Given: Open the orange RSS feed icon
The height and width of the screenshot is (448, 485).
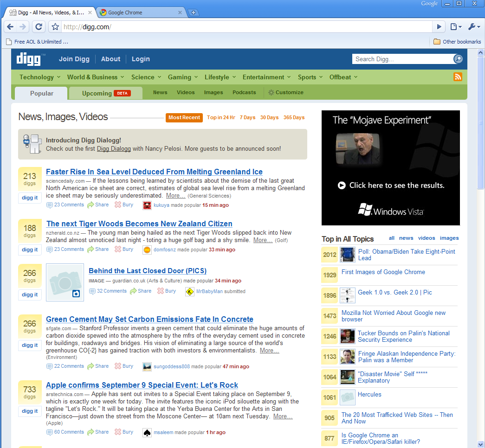Looking at the screenshot, I should (x=458, y=77).
